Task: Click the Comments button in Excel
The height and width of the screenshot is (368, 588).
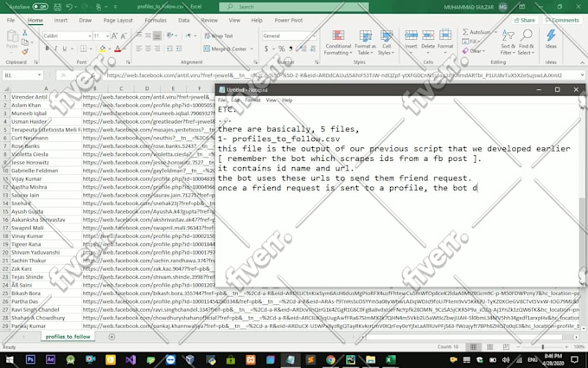Action: 562,20
